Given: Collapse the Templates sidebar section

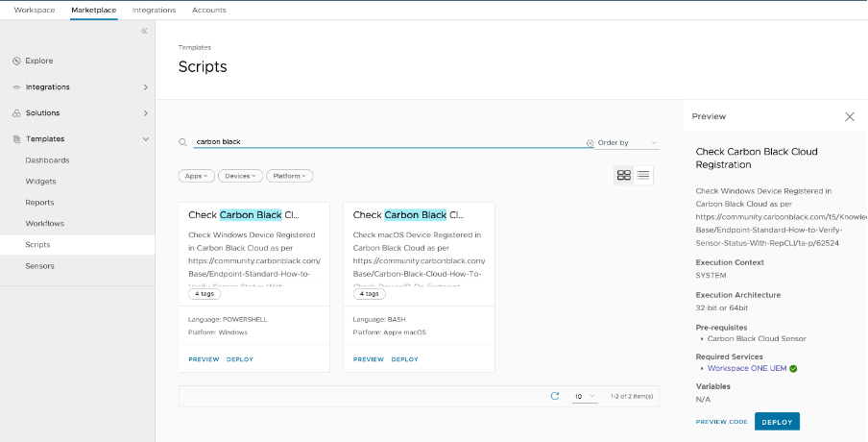Looking at the screenshot, I should pyautogui.click(x=146, y=139).
